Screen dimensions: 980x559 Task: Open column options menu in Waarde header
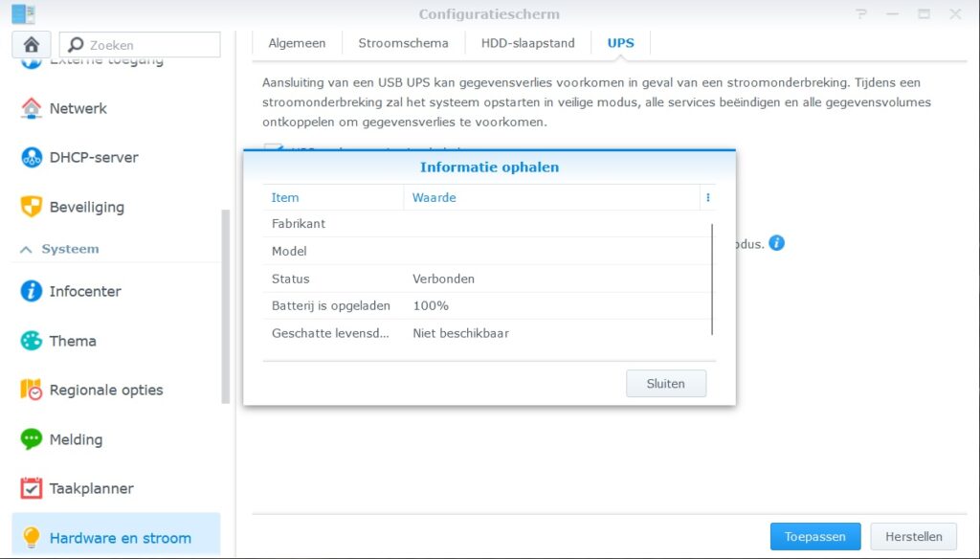(707, 198)
